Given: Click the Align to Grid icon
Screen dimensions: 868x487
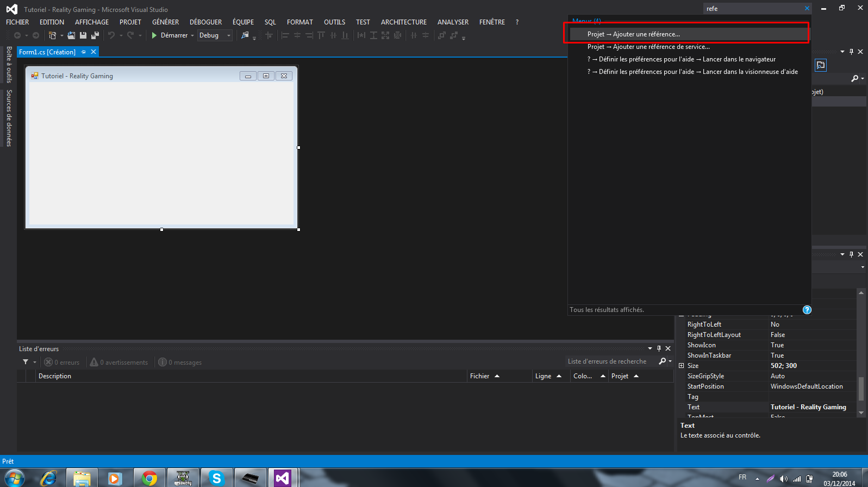Looking at the screenshot, I should click(x=268, y=35).
